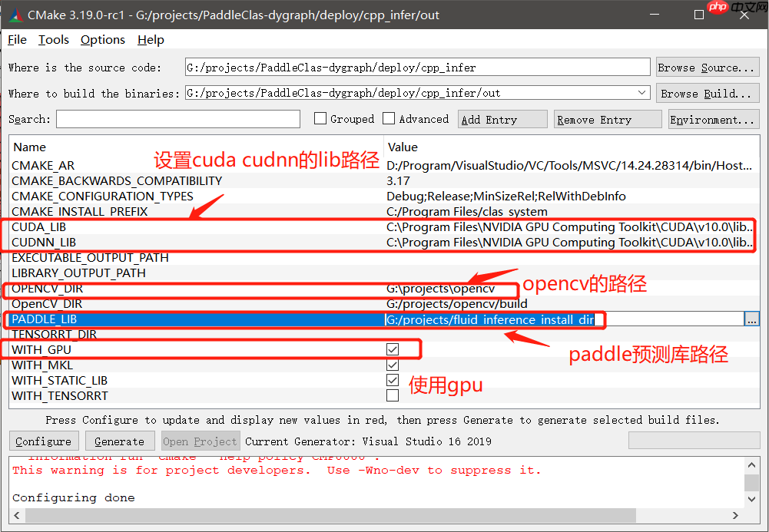Click Browse Source to pick a source folder
Screen dimensions: 769x532
tap(706, 67)
